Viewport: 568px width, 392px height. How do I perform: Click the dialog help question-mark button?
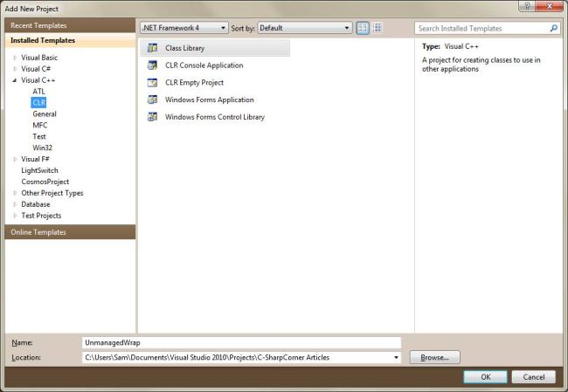click(x=527, y=6)
